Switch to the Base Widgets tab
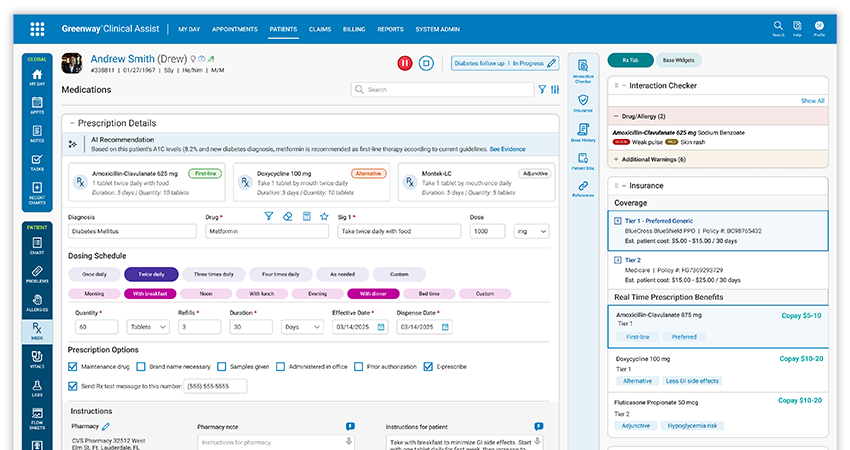 click(681, 60)
